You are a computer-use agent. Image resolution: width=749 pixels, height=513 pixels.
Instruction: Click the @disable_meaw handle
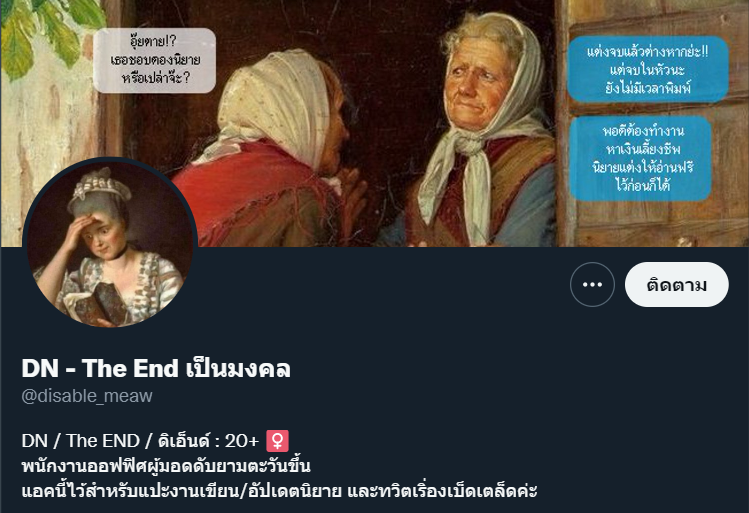[x=87, y=396]
